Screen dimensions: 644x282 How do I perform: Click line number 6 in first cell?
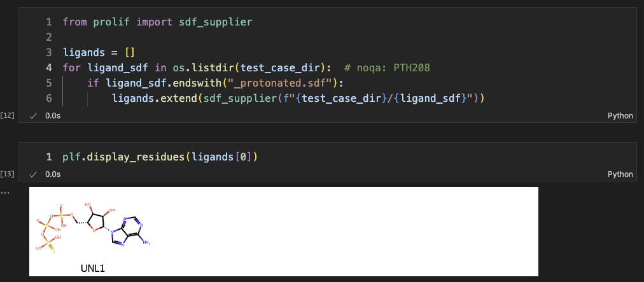pos(49,99)
